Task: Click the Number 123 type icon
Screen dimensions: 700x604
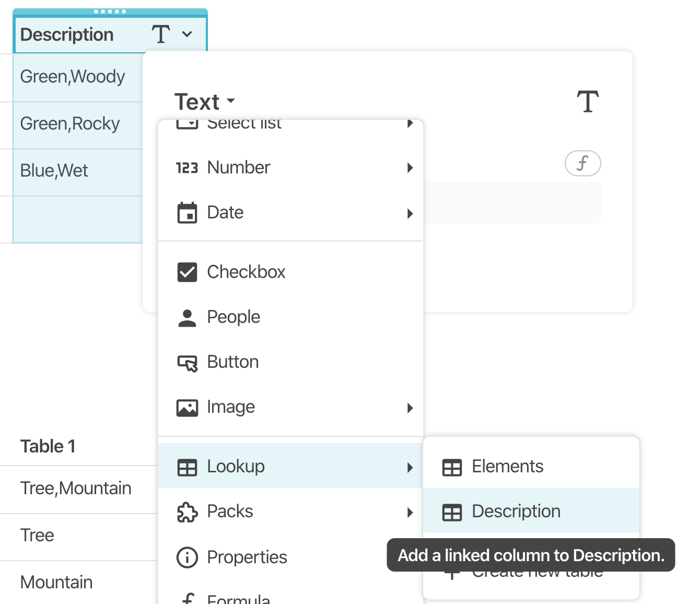Action: tap(187, 168)
